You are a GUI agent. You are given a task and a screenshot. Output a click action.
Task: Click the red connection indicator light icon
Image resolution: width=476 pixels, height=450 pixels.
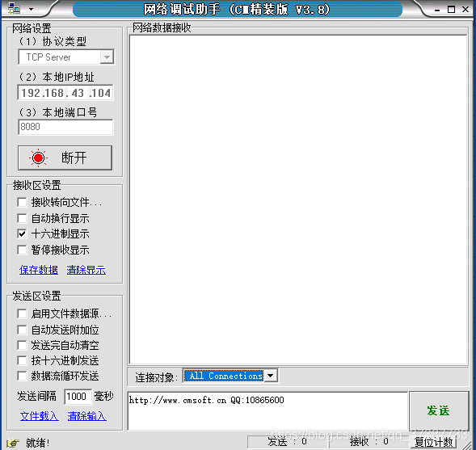tap(38, 158)
